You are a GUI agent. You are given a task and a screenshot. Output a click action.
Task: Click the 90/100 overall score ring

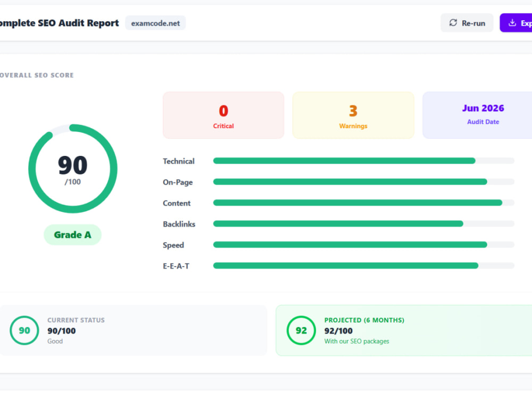pyautogui.click(x=72, y=169)
